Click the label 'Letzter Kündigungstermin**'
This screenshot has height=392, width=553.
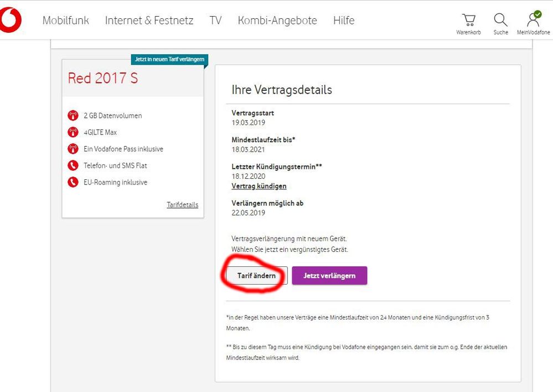277,167
